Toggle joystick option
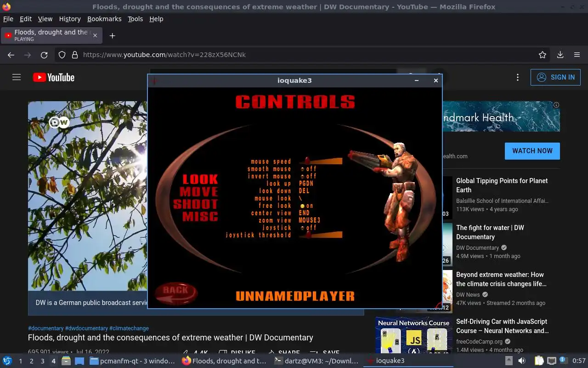Viewport: 588px width, 368px height. pyautogui.click(x=308, y=228)
